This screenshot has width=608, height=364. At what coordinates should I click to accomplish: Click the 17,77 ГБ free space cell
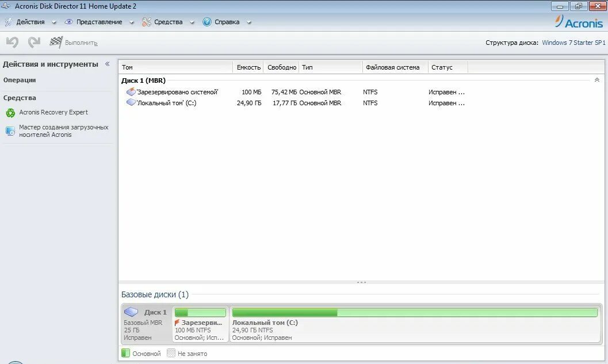point(285,103)
